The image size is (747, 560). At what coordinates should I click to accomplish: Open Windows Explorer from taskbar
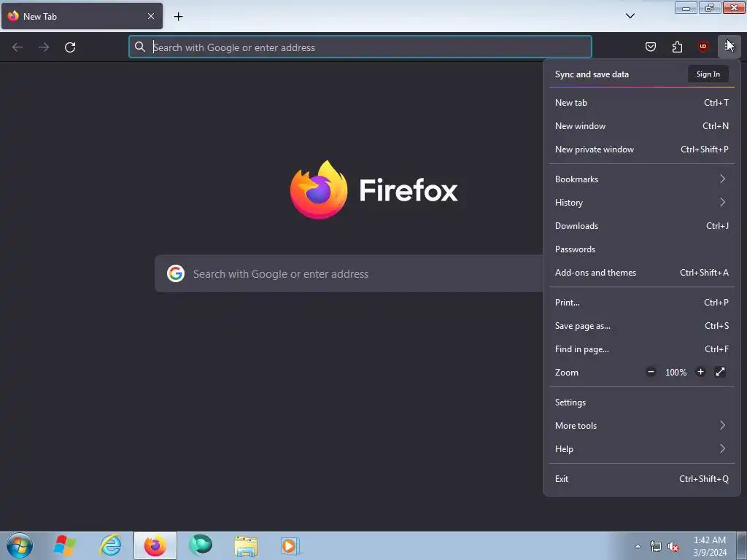[246, 545]
